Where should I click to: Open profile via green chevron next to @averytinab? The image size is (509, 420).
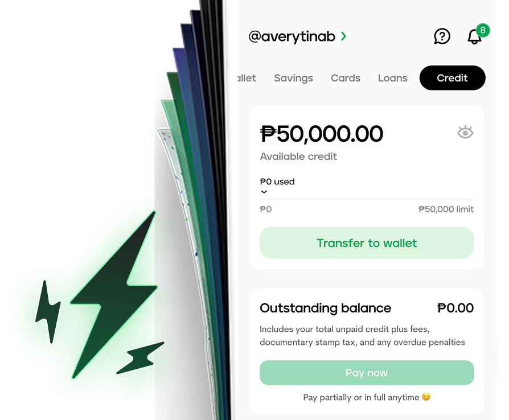coord(344,36)
